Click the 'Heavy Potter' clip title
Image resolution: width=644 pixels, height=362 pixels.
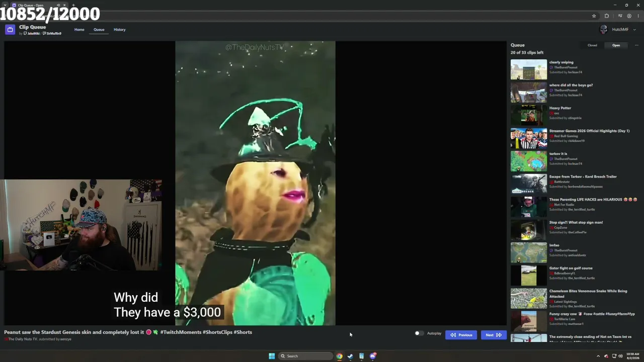click(x=560, y=108)
